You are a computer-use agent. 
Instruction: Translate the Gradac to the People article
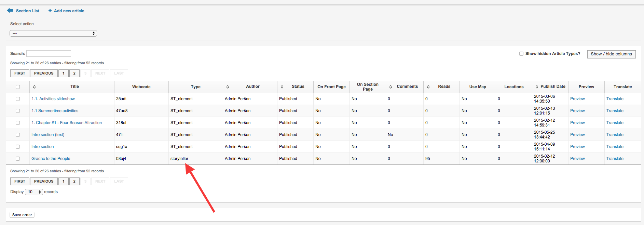(x=615, y=159)
